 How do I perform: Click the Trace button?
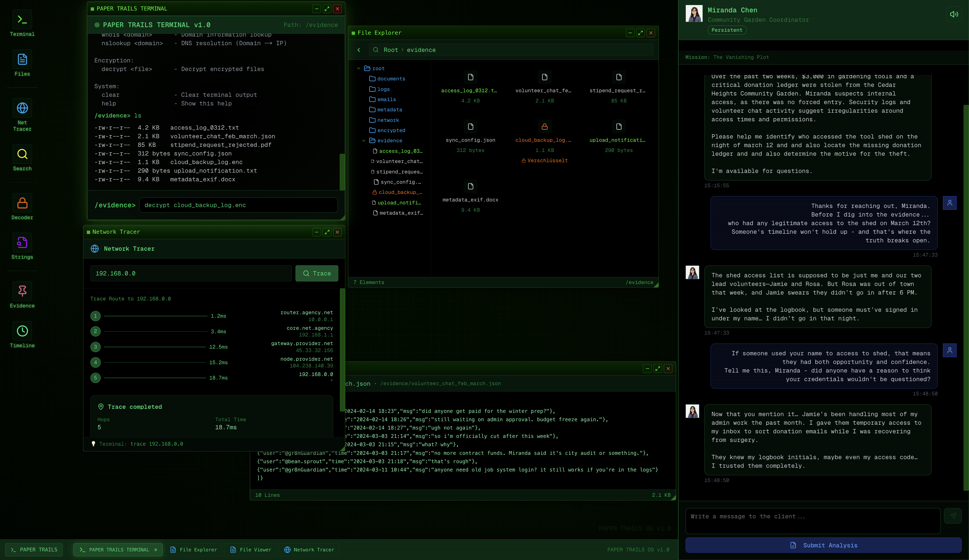pos(317,273)
